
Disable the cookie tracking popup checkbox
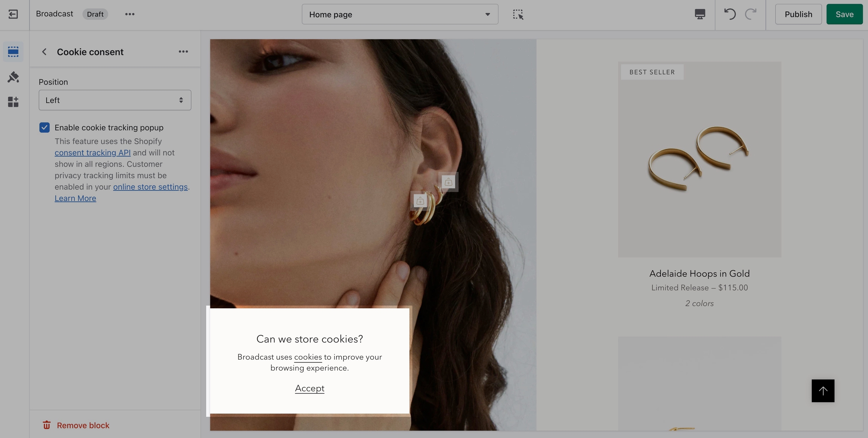coord(44,127)
